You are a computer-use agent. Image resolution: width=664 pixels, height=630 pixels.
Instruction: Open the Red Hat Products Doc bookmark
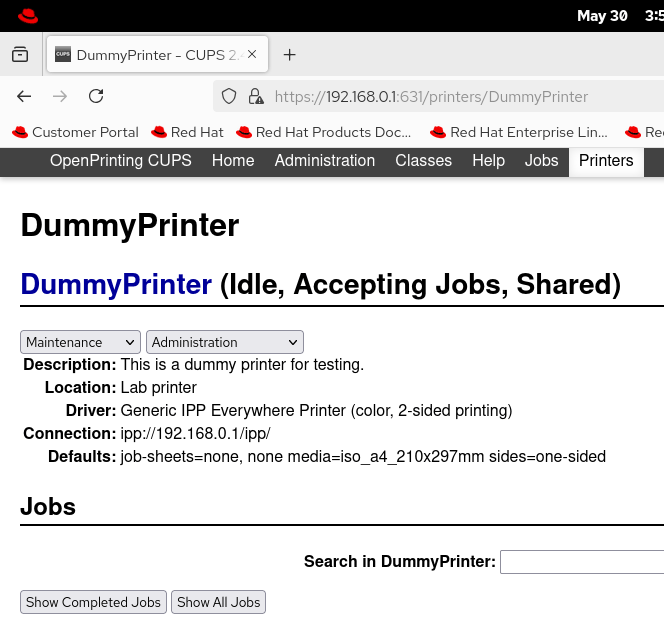pyautogui.click(x=324, y=133)
